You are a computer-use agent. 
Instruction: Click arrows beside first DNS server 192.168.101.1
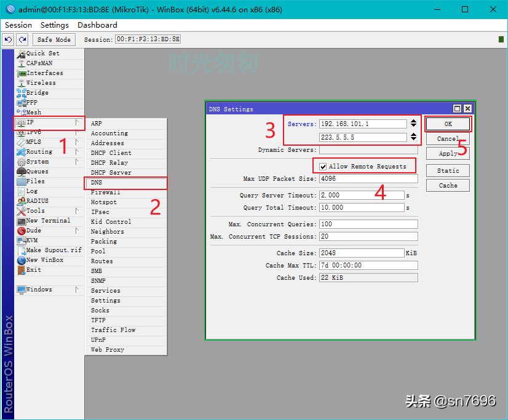(413, 124)
